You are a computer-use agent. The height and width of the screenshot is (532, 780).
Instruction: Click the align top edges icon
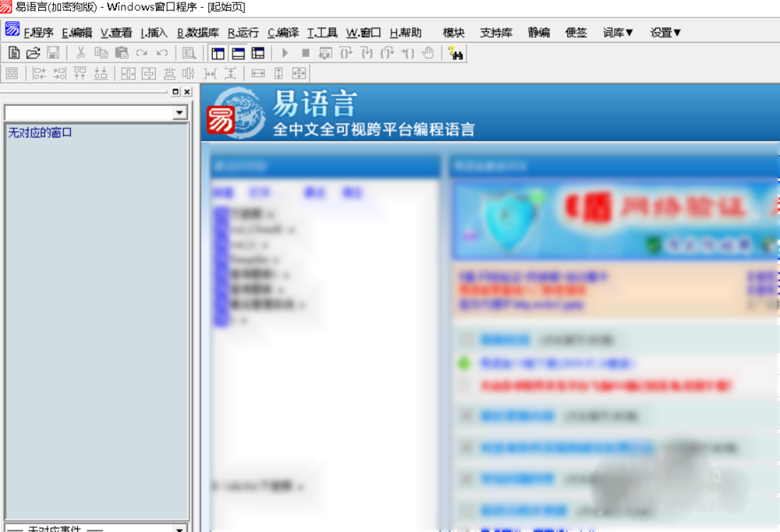80,73
